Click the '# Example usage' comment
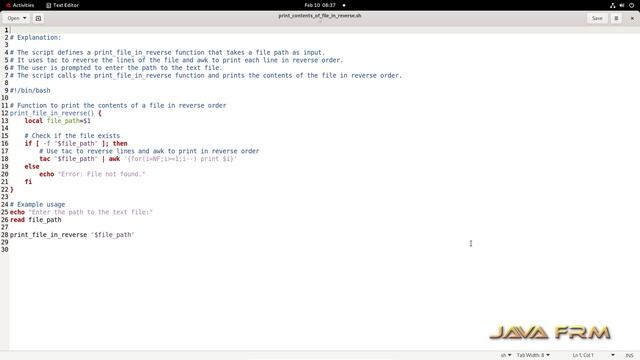 [38, 204]
